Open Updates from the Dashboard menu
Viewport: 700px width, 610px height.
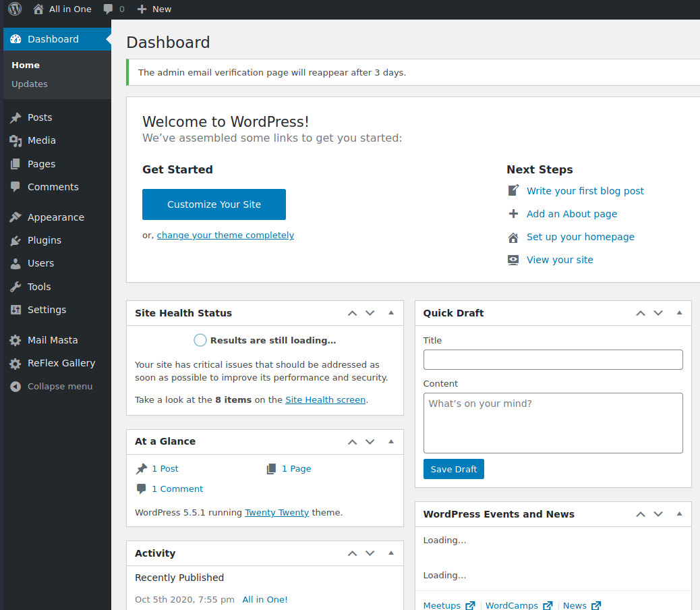tap(29, 84)
